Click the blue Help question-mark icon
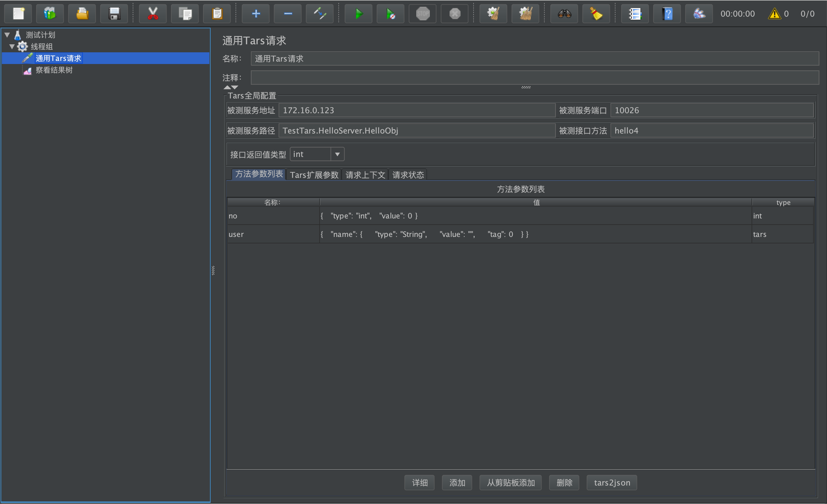The image size is (827, 504). coord(667,14)
